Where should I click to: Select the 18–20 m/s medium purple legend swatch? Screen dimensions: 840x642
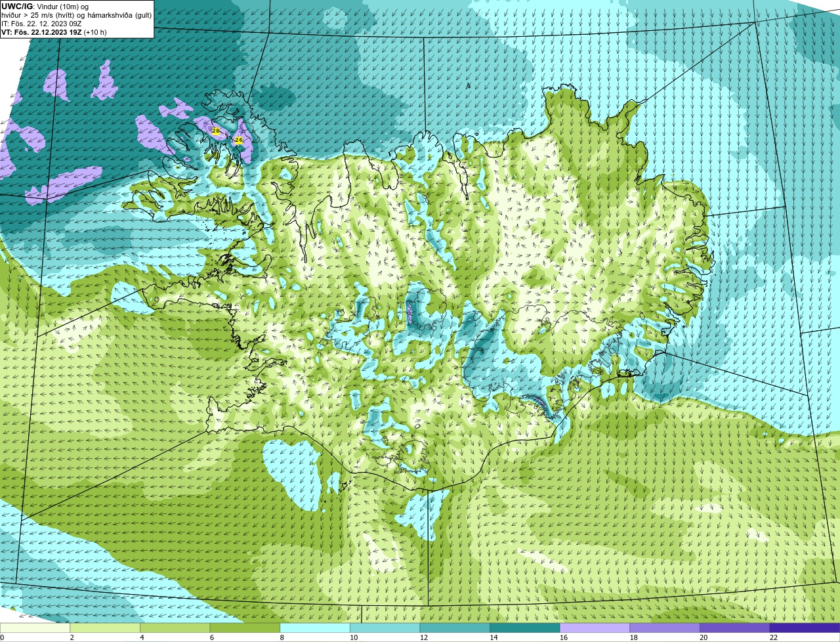(x=665, y=628)
